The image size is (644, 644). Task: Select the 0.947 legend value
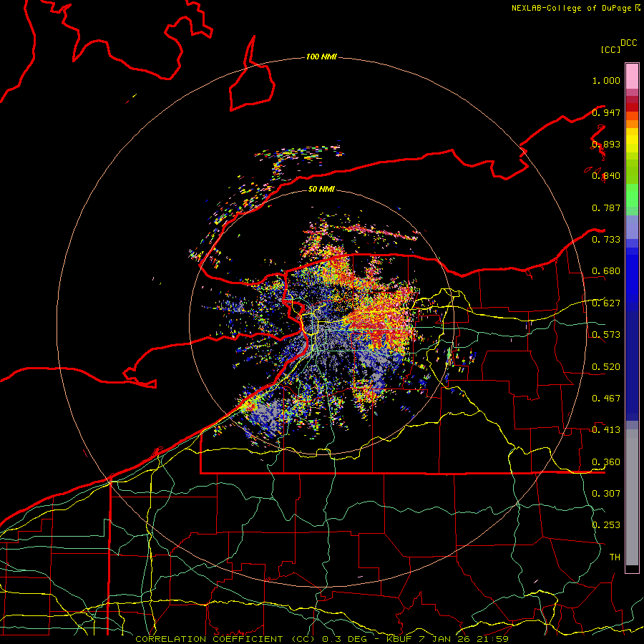click(x=606, y=112)
